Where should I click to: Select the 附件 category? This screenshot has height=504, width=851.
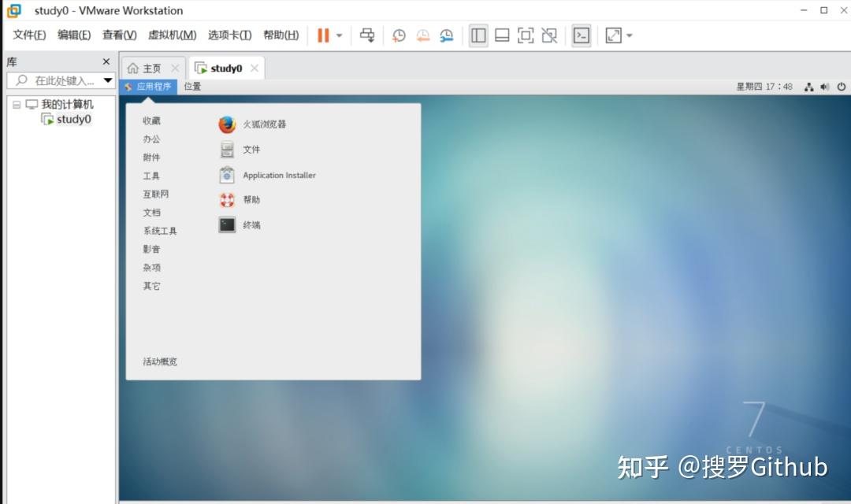(x=151, y=157)
